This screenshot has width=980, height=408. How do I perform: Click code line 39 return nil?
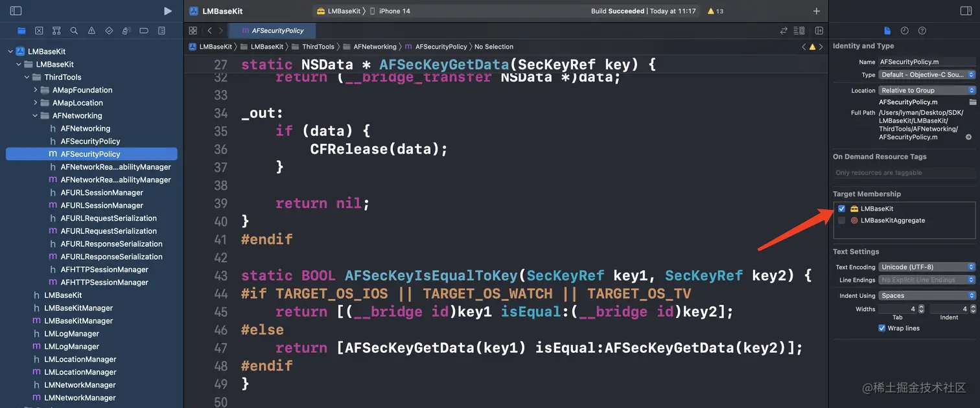[322, 203]
